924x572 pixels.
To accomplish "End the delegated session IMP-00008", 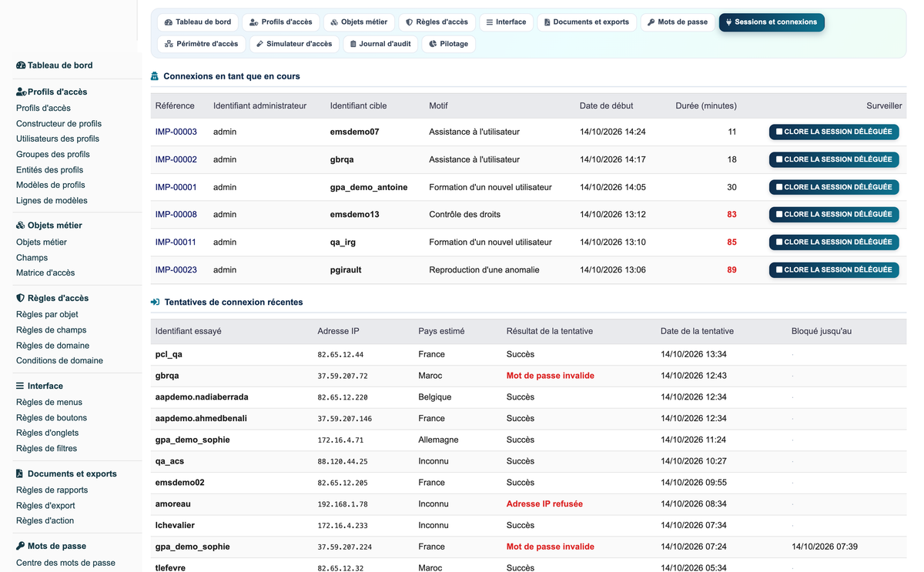I will pos(834,214).
